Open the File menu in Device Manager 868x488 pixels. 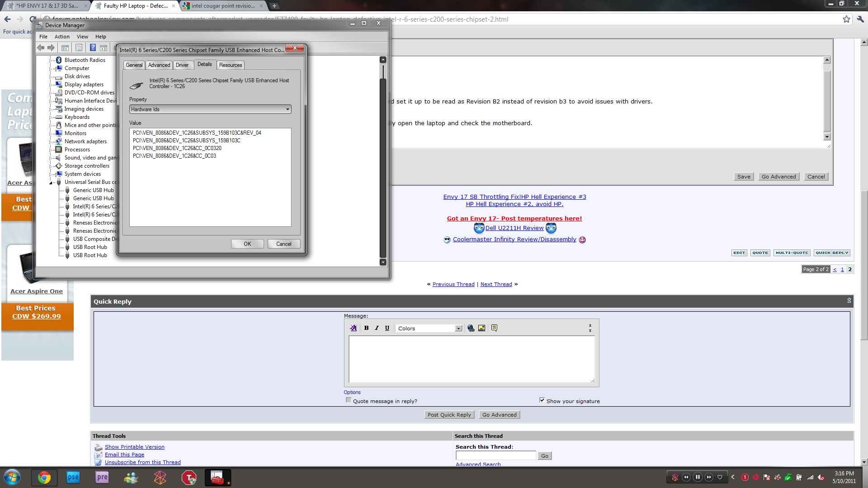[x=43, y=37]
